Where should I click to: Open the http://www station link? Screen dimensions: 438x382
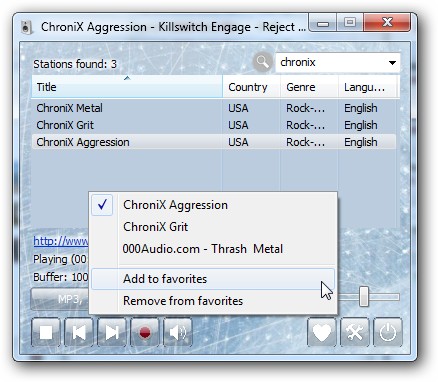pyautogui.click(x=61, y=241)
